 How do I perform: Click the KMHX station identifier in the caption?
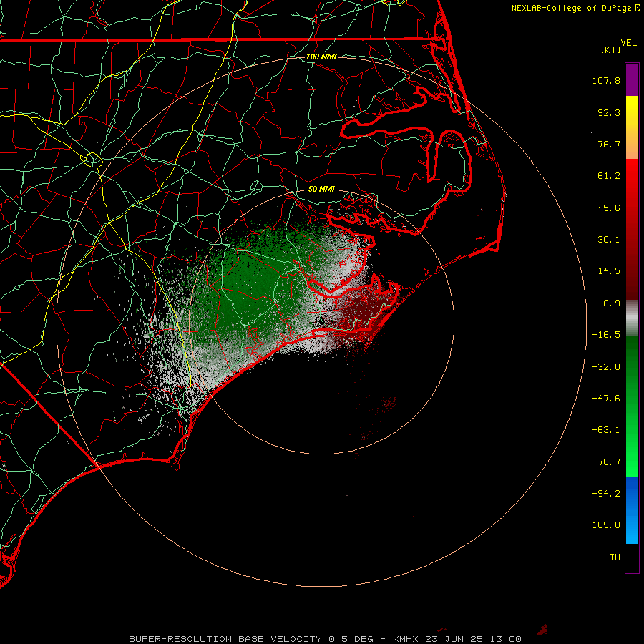coord(406,639)
